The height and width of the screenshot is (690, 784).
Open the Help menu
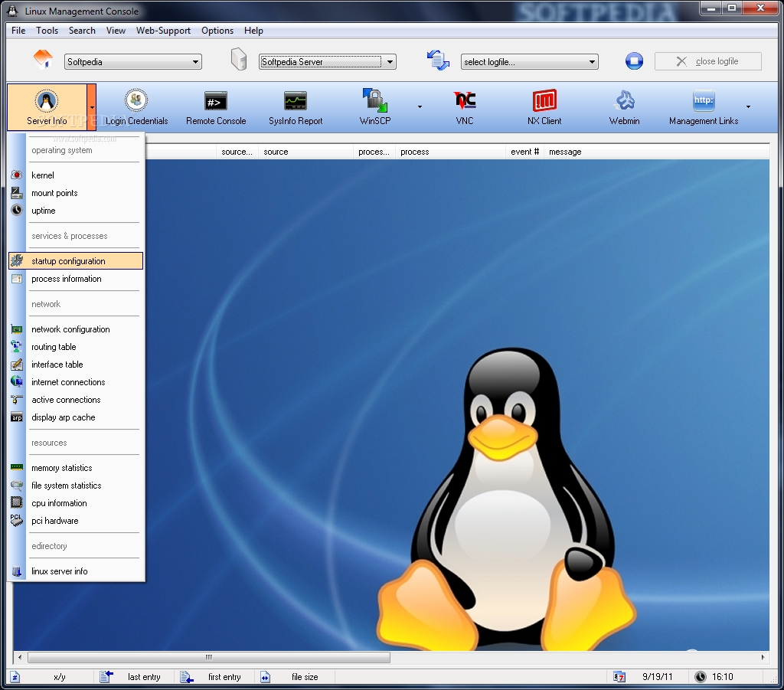(x=253, y=31)
